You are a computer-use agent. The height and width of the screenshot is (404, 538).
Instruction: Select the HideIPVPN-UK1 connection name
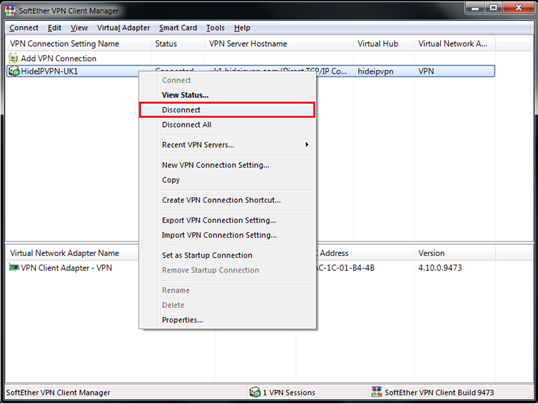coord(49,71)
